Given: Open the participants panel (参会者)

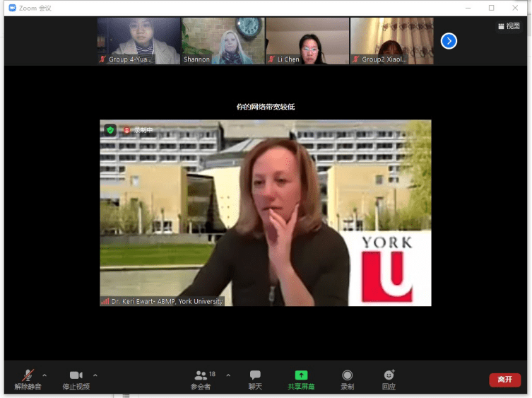Looking at the screenshot, I should (x=202, y=379).
